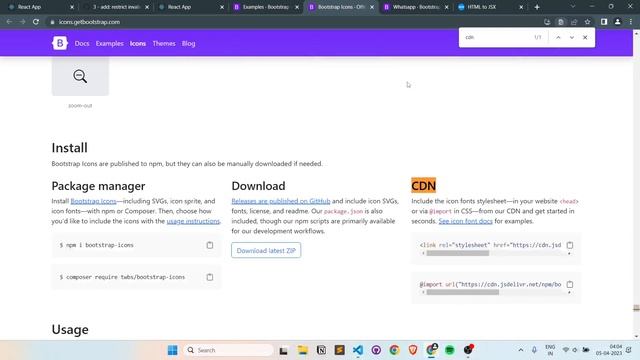The width and height of the screenshot is (640, 360).
Task: Toggle the browser side panel icon
Action: point(604,22)
